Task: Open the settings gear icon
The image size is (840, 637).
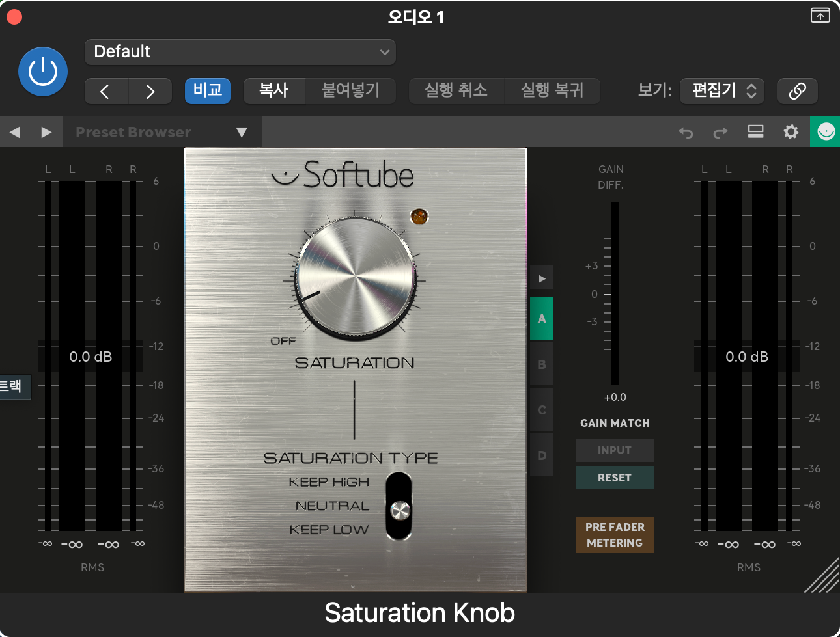Action: pyautogui.click(x=791, y=132)
